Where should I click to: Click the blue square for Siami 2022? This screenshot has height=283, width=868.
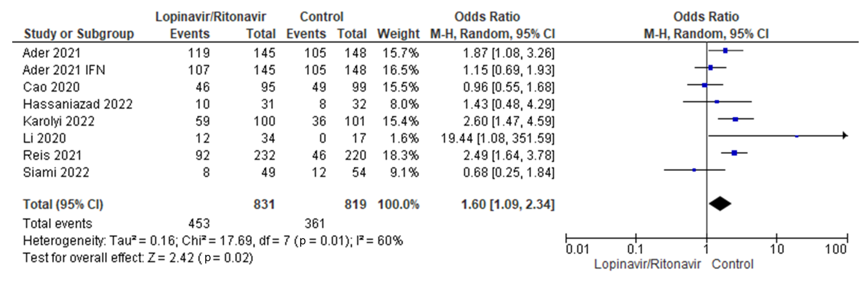(694, 170)
